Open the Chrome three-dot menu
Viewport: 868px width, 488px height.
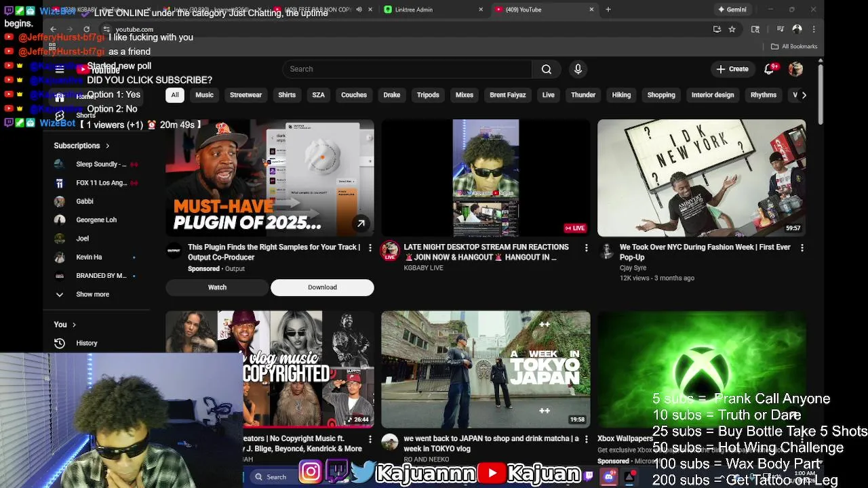click(x=814, y=29)
